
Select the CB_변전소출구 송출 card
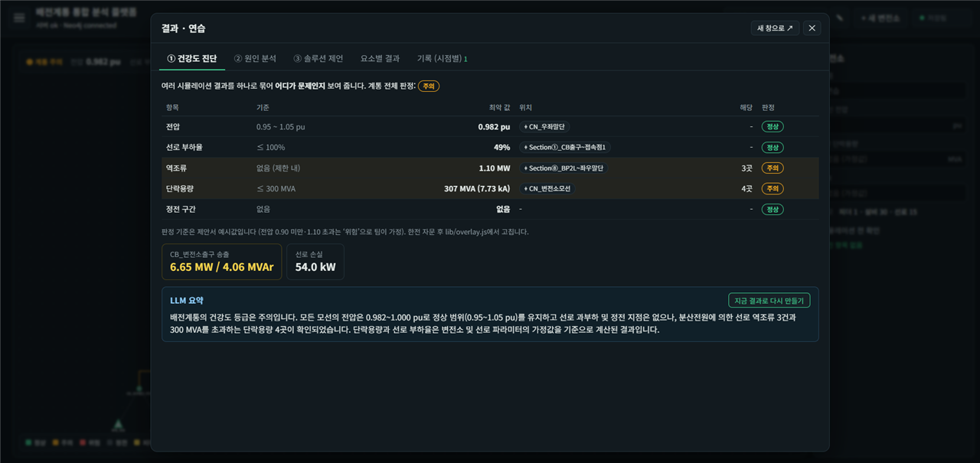221,262
